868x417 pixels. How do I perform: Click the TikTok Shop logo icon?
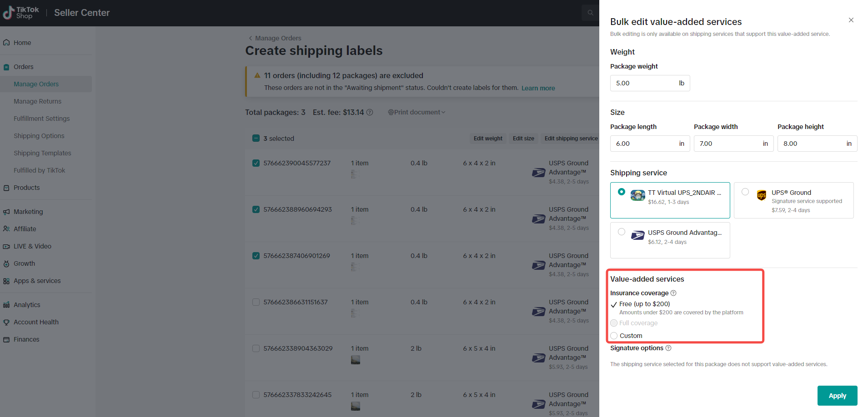point(8,13)
